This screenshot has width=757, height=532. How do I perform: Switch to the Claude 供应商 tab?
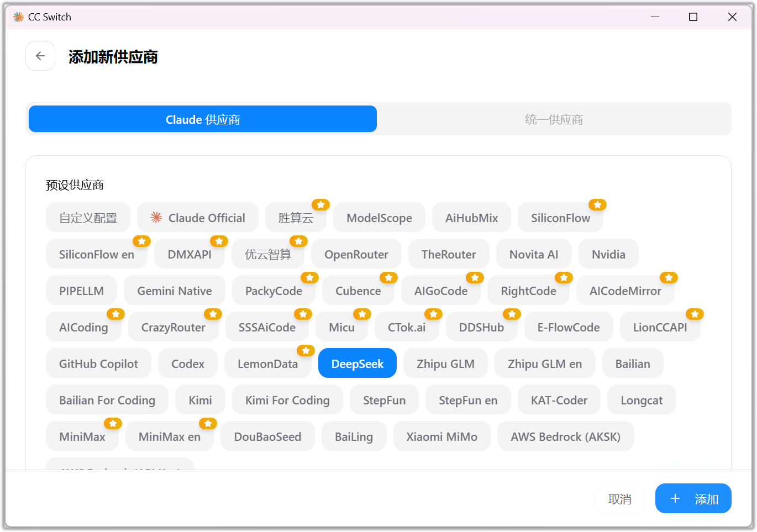click(203, 119)
